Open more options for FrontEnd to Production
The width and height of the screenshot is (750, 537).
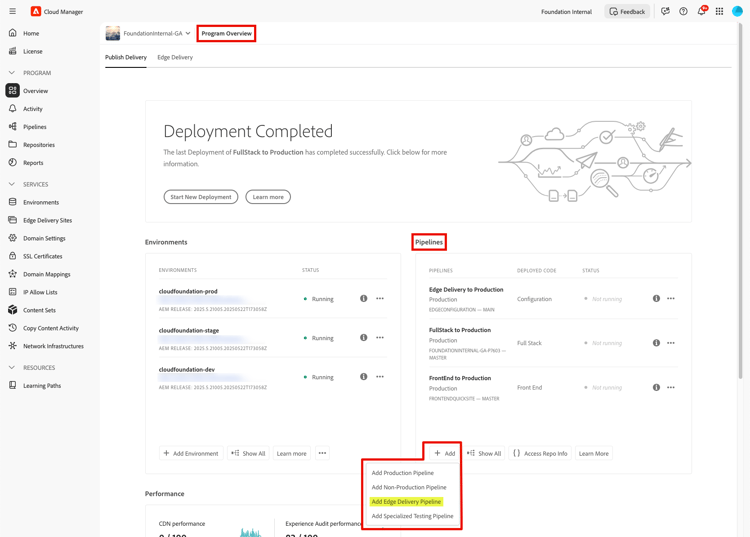(671, 387)
